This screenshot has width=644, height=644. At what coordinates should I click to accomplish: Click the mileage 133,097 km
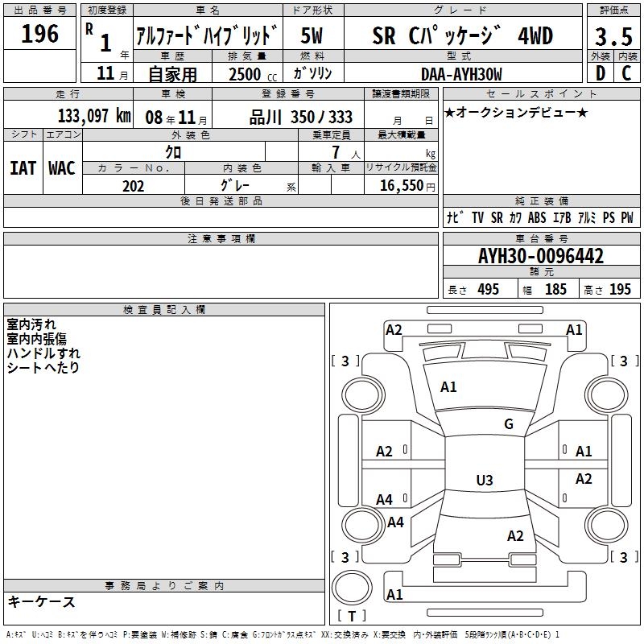point(94,116)
